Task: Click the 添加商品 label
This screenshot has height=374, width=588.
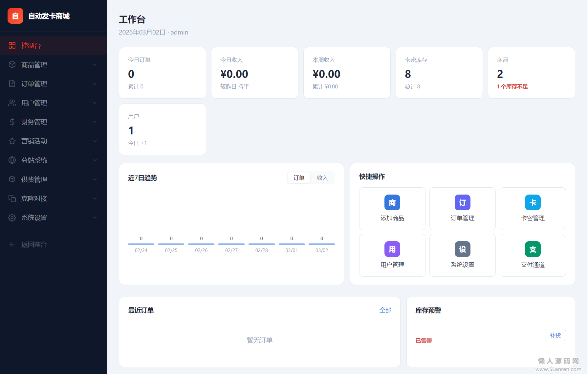Action: 392,218
